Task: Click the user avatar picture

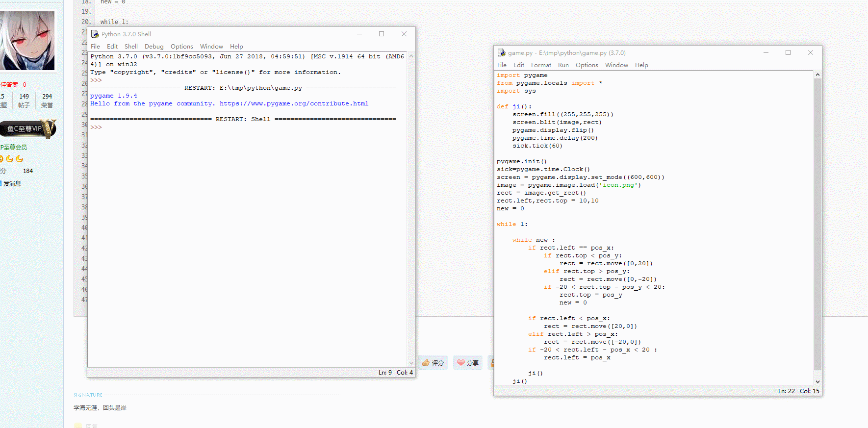Action: click(x=27, y=41)
